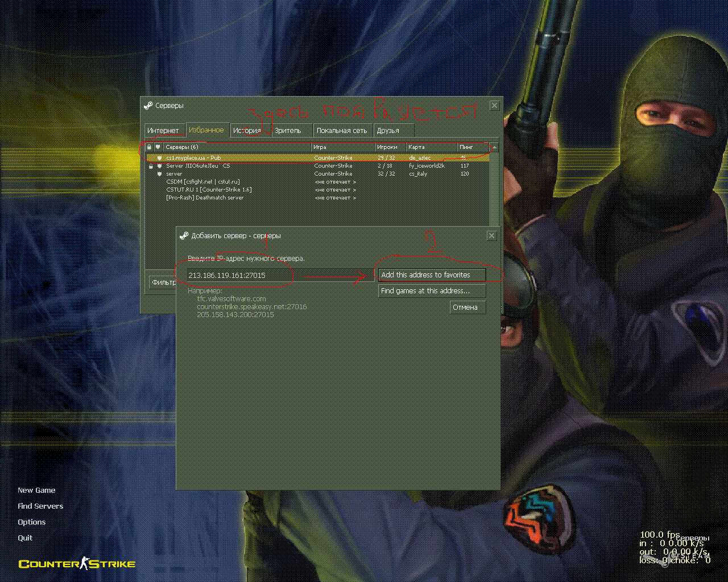Sort the list by Игроки column
728x582 pixels.
390,147
